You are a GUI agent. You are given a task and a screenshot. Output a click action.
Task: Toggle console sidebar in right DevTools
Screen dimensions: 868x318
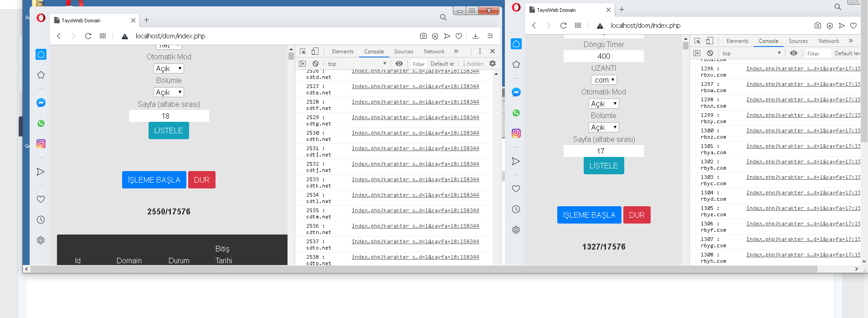pyautogui.click(x=697, y=53)
